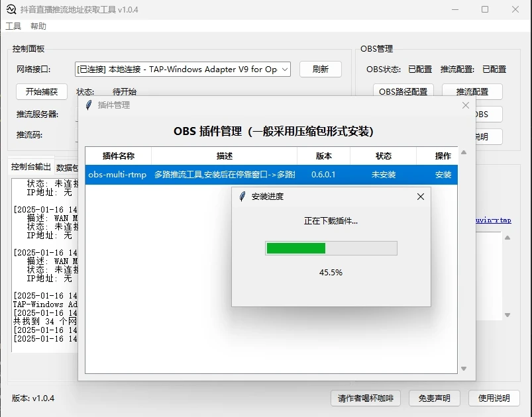Close the 安装进度 progress dialog
The height and width of the screenshot is (417, 532).
click(x=421, y=197)
